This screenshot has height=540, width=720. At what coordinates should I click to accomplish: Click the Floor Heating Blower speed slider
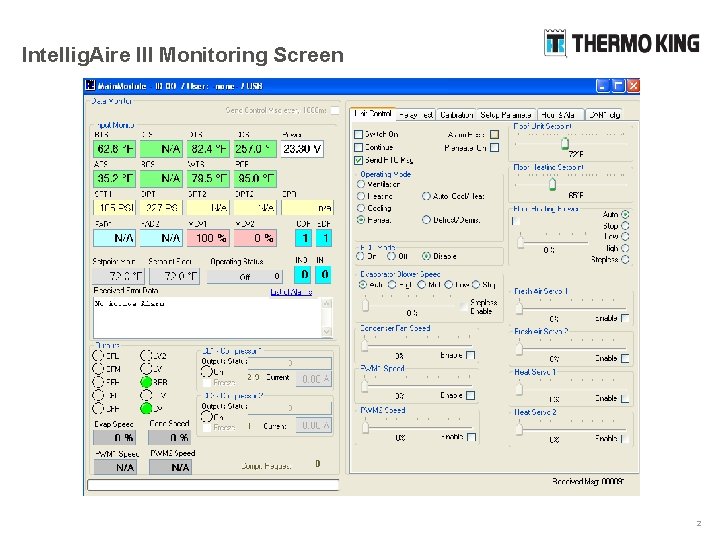pos(520,241)
